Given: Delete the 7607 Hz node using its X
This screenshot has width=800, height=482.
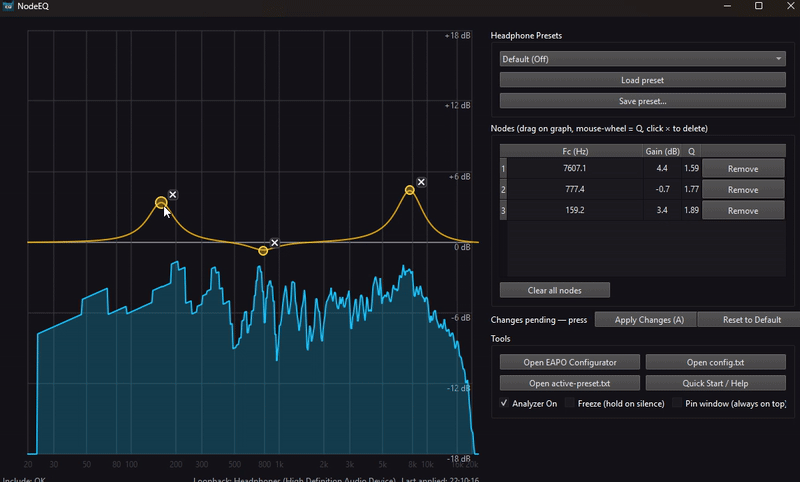Looking at the screenshot, I should click(x=421, y=182).
